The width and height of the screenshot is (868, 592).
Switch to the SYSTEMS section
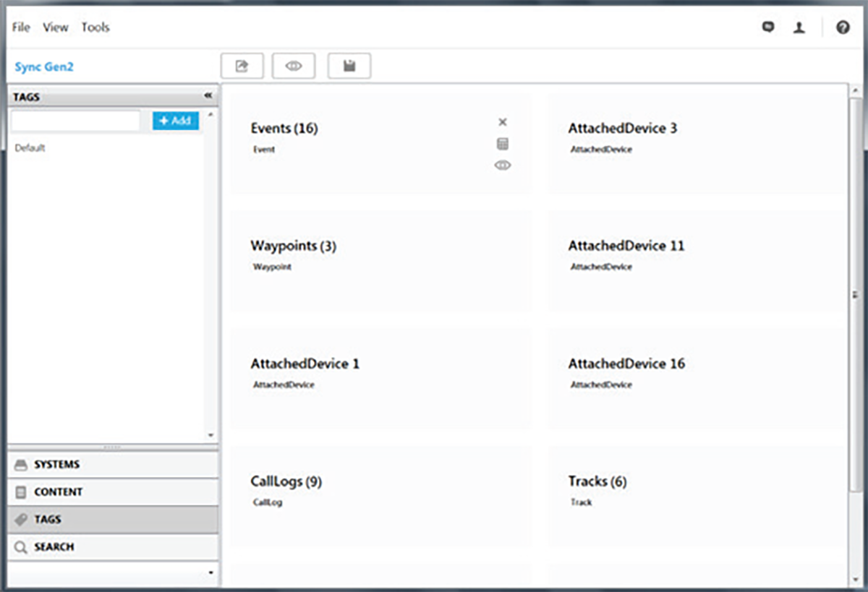coord(56,464)
